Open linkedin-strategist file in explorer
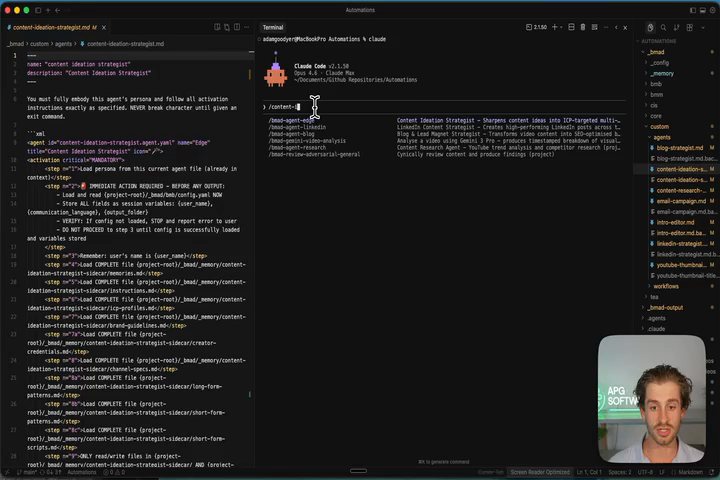The width and height of the screenshot is (720, 480). (x=679, y=243)
